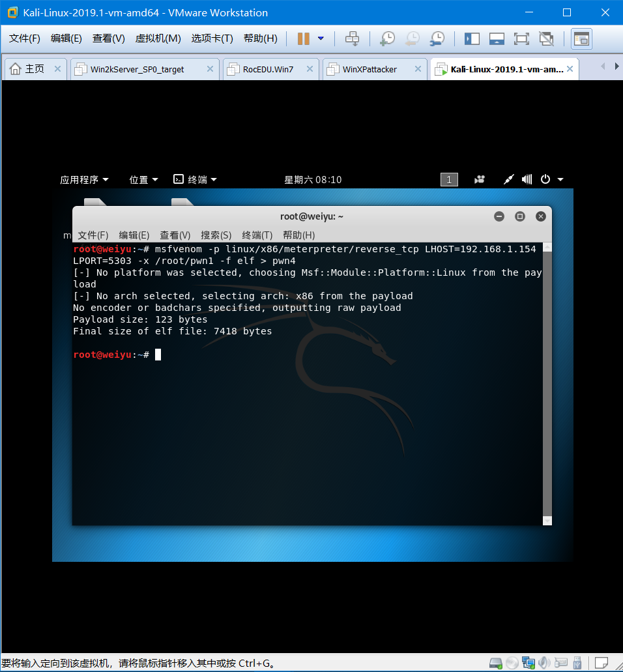Click hard disk status bar icon

pyautogui.click(x=496, y=664)
